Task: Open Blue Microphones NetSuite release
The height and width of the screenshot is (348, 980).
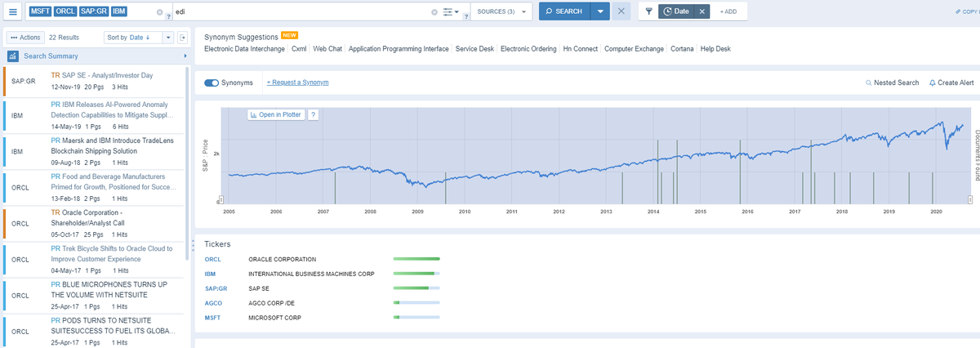Action: click(109, 289)
